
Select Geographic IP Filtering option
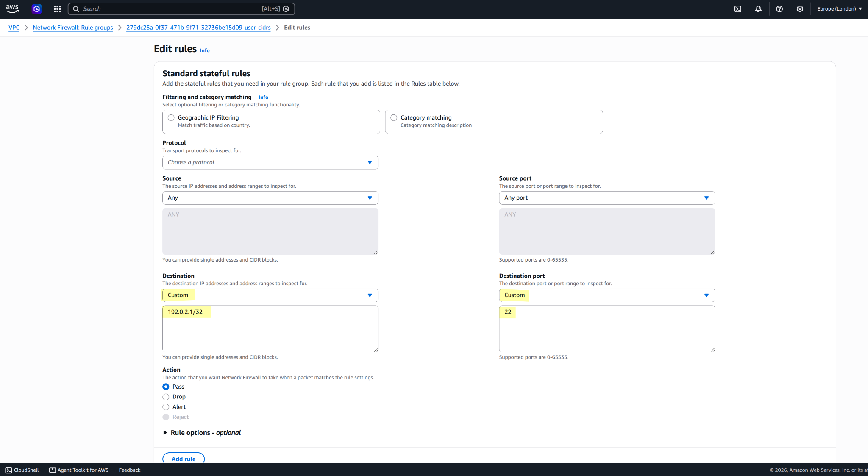171,118
